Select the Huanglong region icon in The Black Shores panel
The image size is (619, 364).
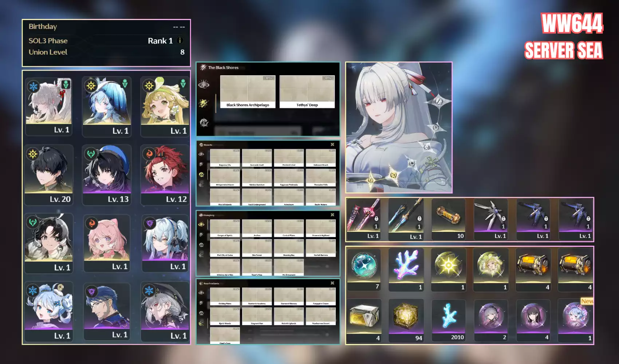(x=204, y=84)
